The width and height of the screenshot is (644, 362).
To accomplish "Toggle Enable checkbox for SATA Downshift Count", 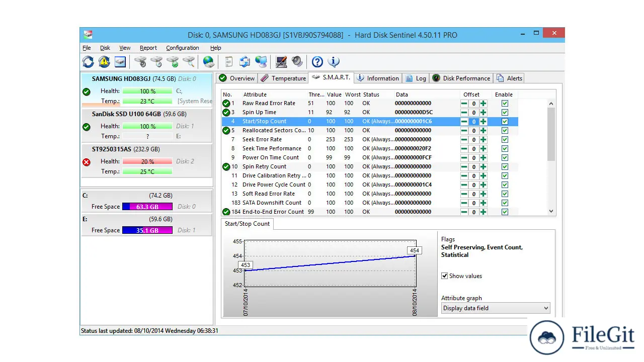I will click(505, 203).
